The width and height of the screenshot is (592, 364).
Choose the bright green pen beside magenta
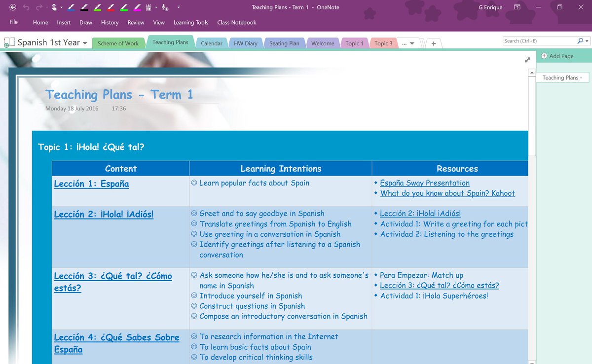(x=124, y=7)
